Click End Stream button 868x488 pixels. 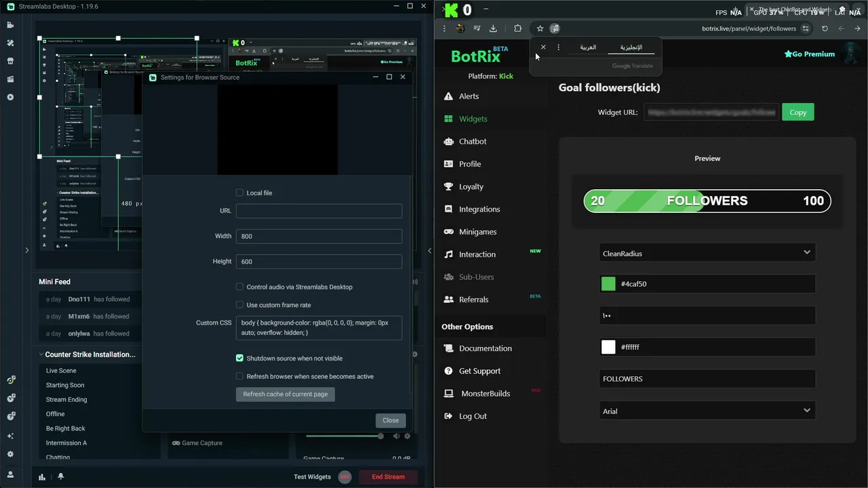pos(388,476)
